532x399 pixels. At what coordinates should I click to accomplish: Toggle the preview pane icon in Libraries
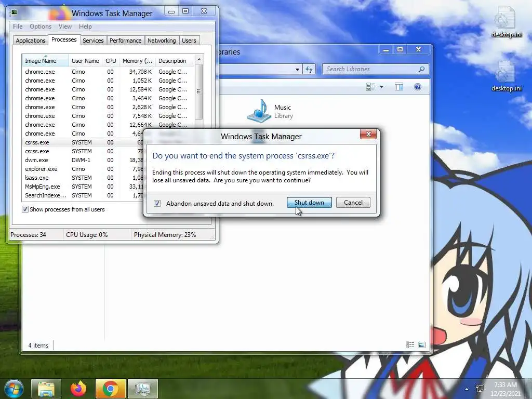point(399,87)
